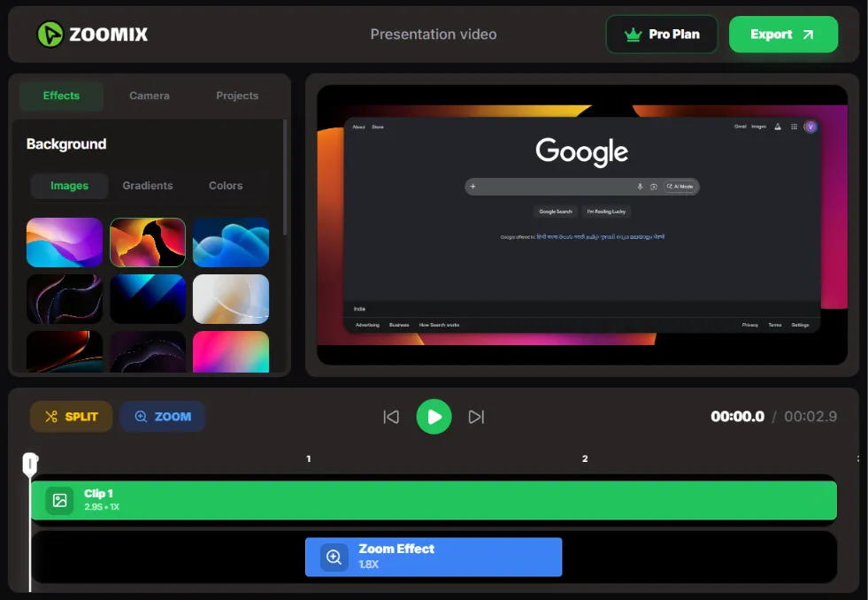The image size is (868, 600).
Task: Click the current time 00:00.0
Action: click(x=737, y=416)
